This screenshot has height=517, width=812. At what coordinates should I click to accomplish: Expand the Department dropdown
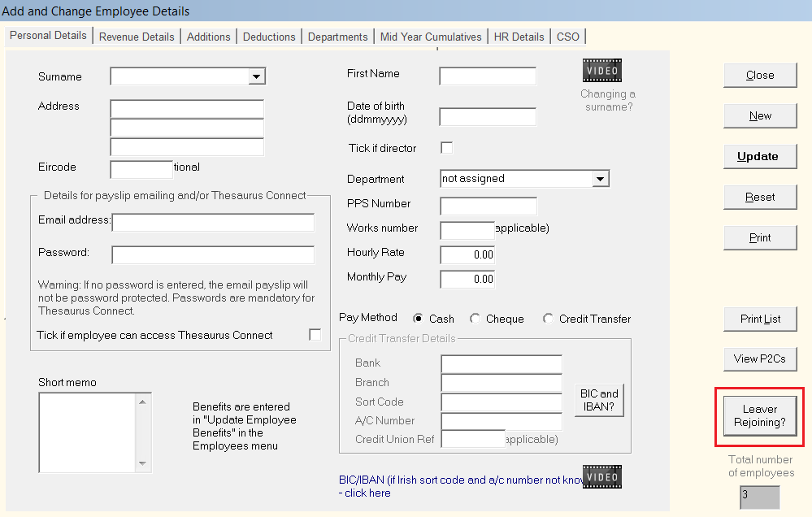click(x=600, y=179)
